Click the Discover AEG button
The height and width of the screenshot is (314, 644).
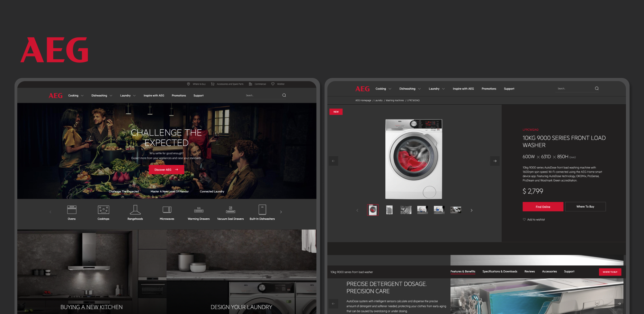166,169
